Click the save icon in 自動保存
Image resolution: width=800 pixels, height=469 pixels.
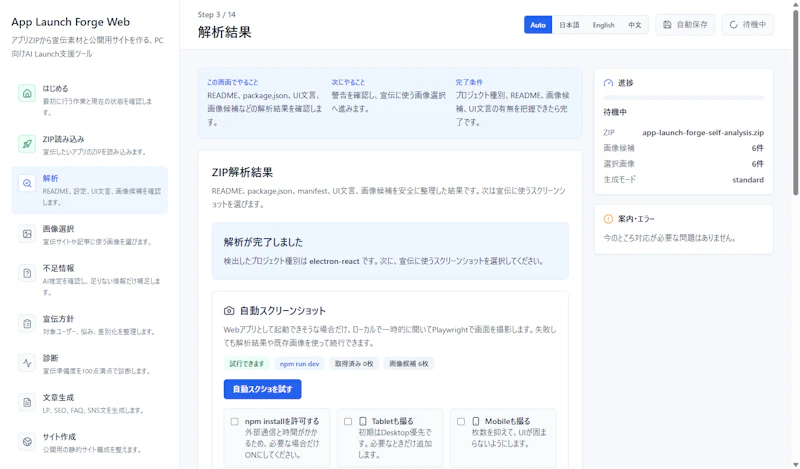(667, 24)
